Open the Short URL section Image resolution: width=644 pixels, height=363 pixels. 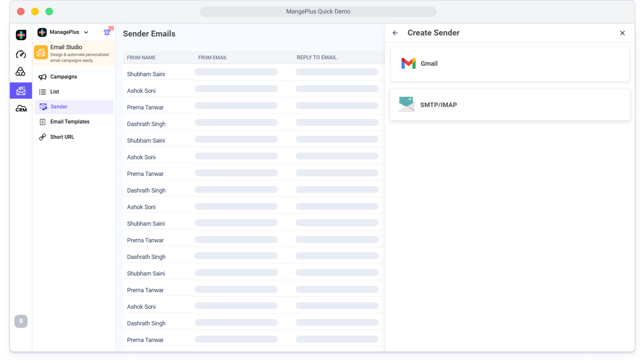(62, 137)
